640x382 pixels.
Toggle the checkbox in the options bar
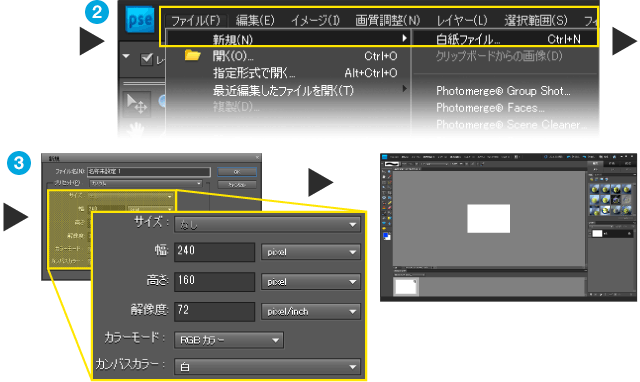(x=146, y=59)
